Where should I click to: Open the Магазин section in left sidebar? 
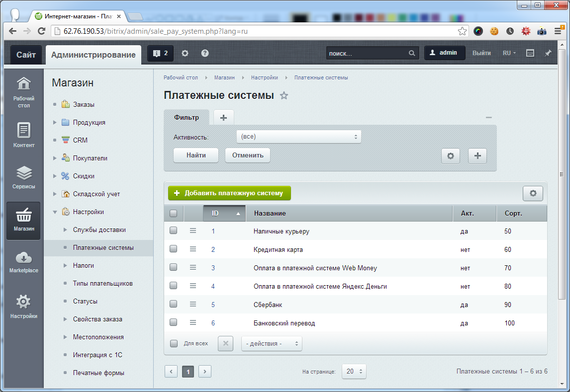[24, 221]
